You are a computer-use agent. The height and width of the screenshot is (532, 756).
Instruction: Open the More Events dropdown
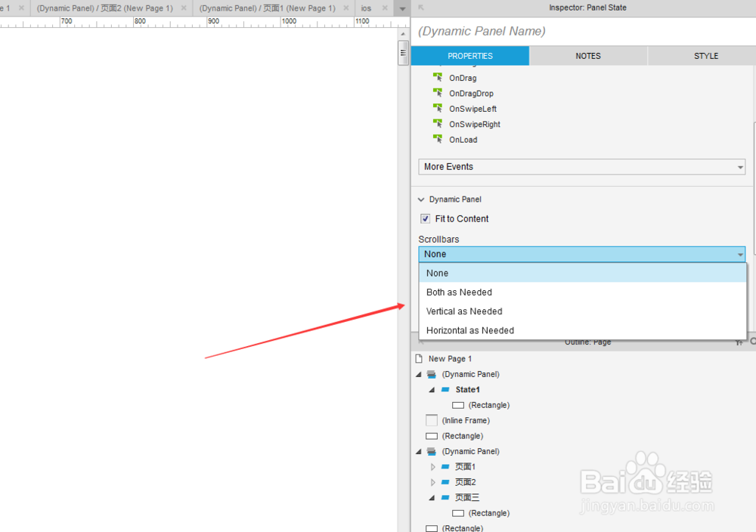(581, 167)
